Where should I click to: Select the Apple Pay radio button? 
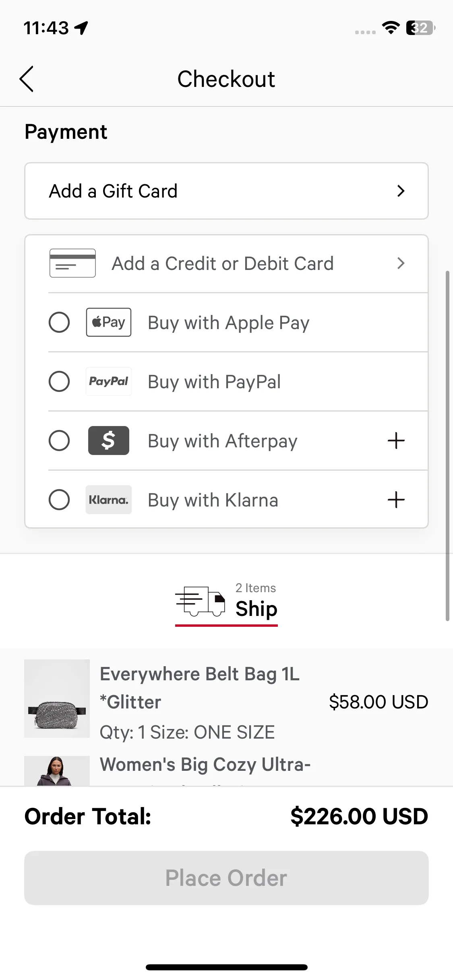[x=59, y=322]
